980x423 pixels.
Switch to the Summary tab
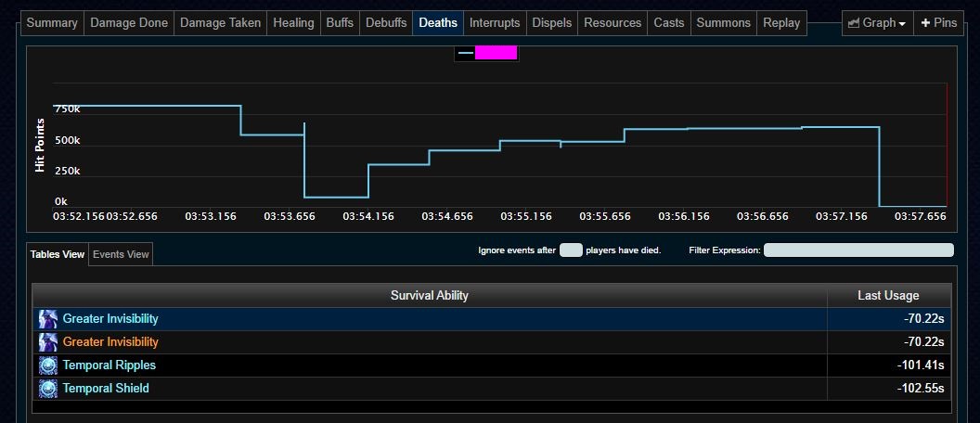(52, 23)
